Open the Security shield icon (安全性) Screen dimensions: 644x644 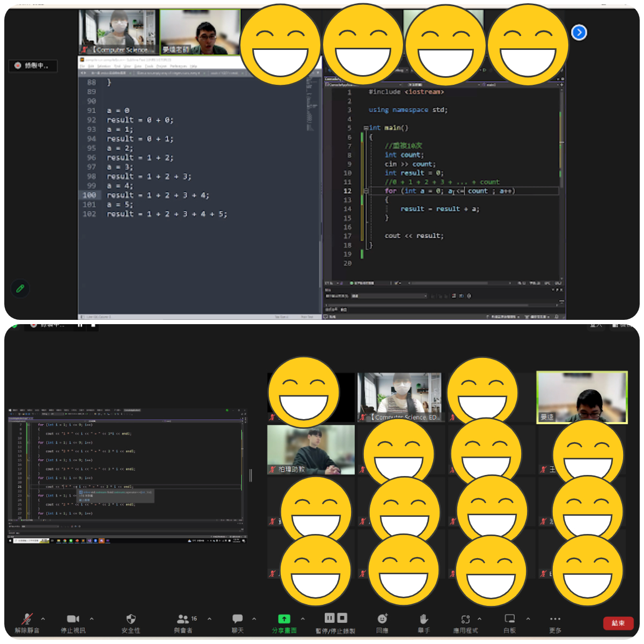click(x=131, y=619)
